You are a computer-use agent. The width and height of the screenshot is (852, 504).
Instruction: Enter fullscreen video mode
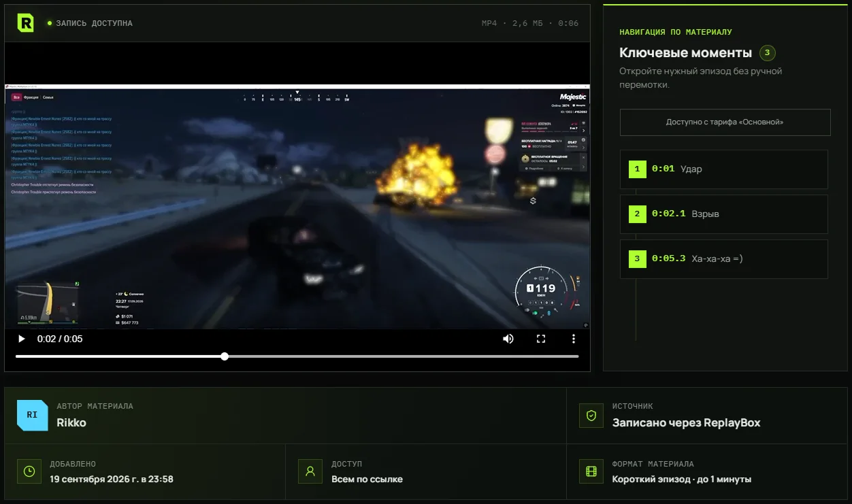click(x=541, y=339)
